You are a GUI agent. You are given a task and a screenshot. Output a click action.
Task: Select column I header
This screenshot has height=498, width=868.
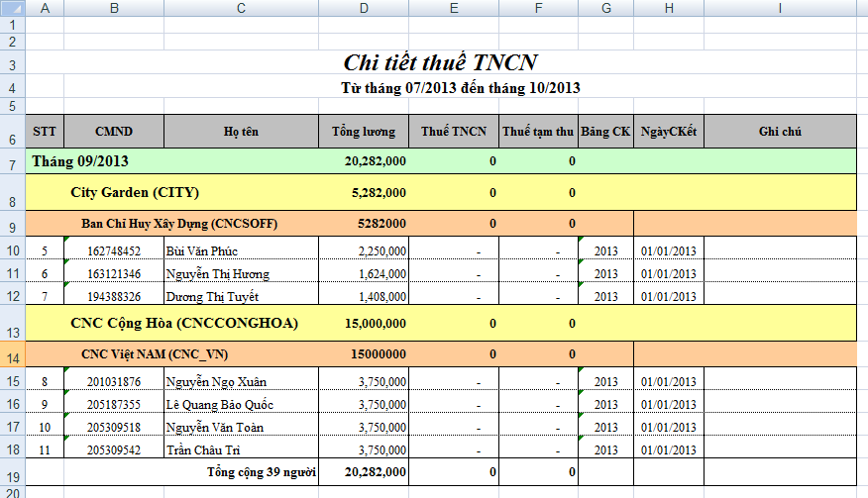coord(780,8)
